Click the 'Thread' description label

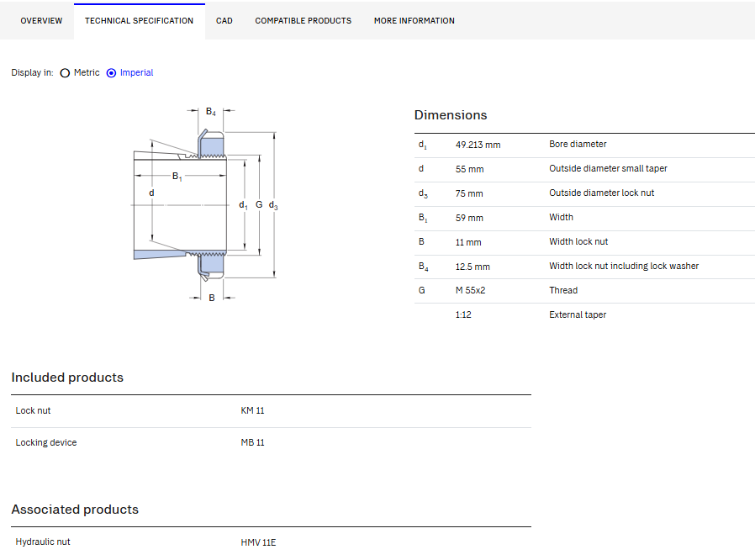coord(563,290)
